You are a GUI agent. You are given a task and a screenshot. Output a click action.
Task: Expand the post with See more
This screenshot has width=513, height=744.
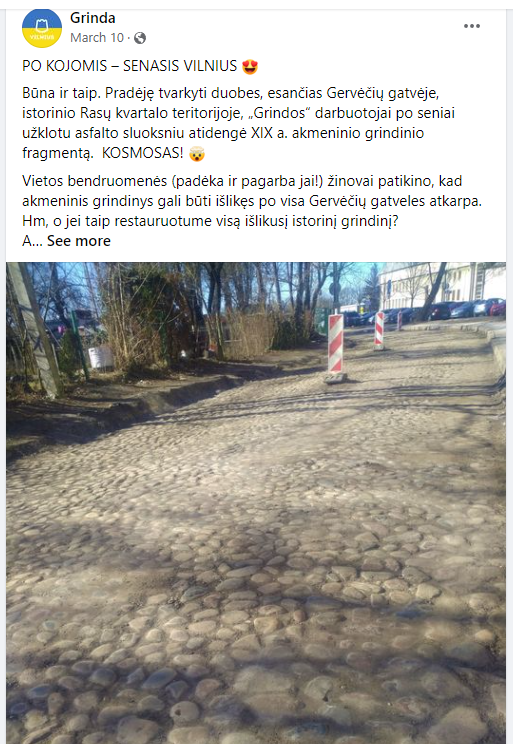click(79, 241)
